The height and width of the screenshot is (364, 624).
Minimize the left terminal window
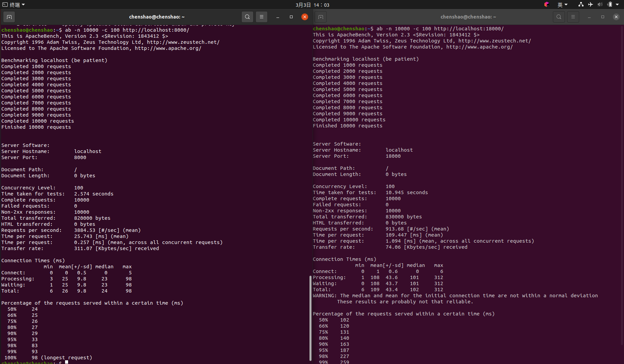[278, 17]
